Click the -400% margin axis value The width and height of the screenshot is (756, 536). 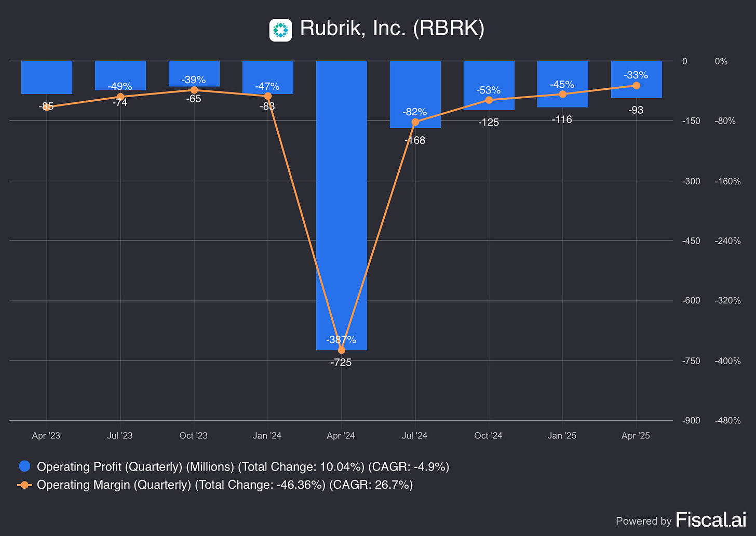(x=728, y=361)
